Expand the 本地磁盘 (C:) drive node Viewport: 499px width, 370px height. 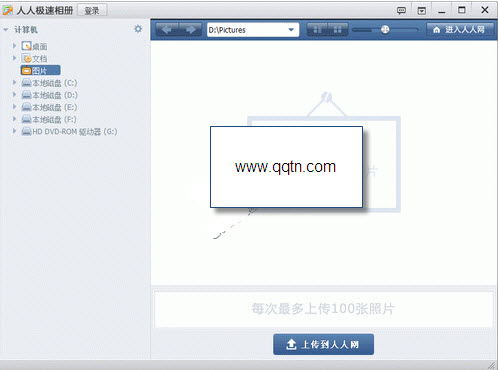14,82
